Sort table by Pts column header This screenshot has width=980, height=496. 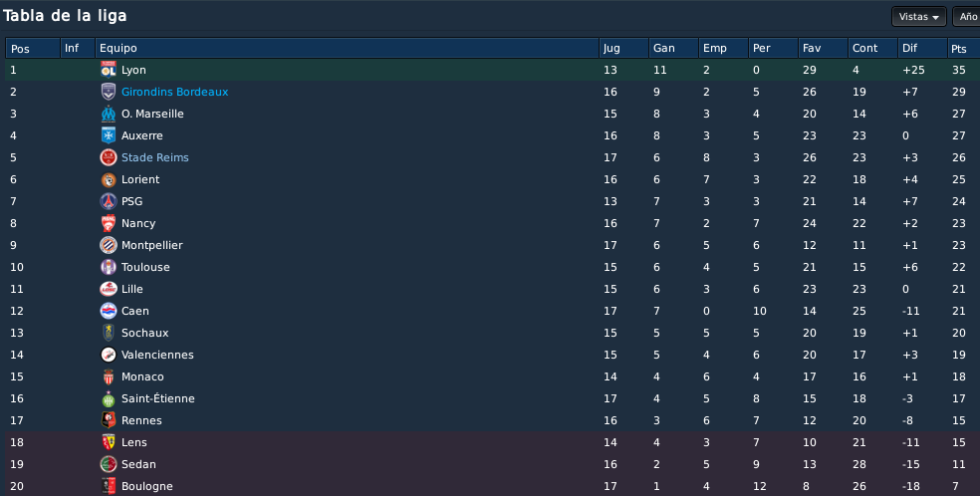coord(963,48)
